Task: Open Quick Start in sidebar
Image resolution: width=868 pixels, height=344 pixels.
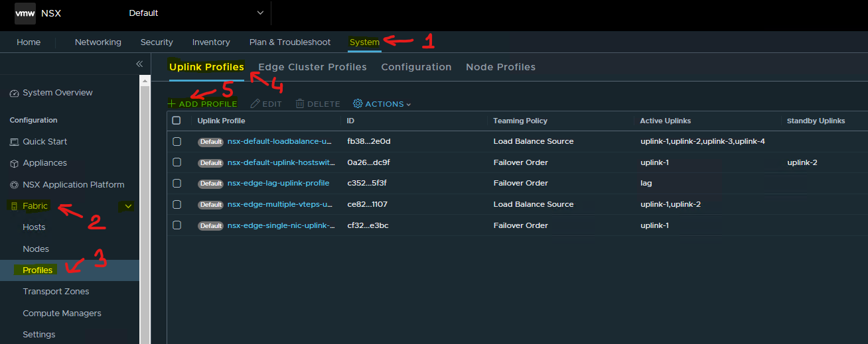Action: click(44, 142)
